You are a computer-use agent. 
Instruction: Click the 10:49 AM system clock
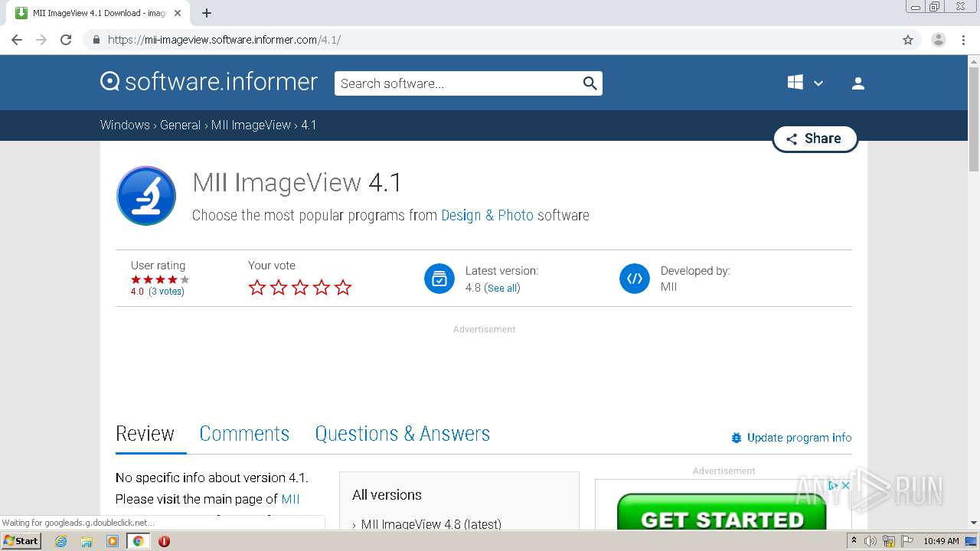[941, 541]
